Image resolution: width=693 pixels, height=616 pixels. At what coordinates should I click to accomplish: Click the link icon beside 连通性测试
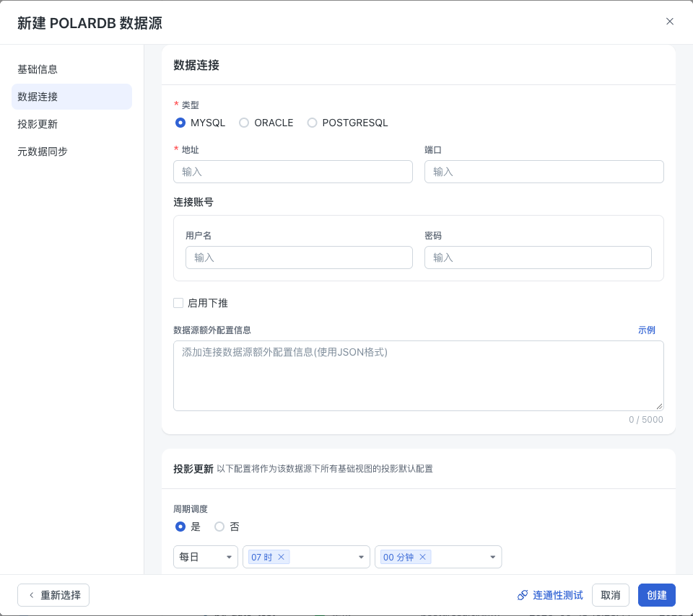[523, 595]
